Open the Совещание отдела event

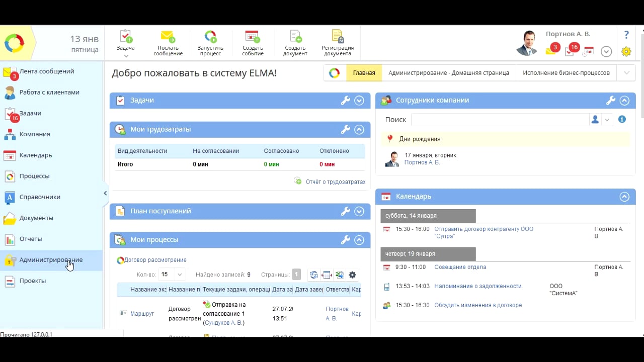pyautogui.click(x=460, y=267)
